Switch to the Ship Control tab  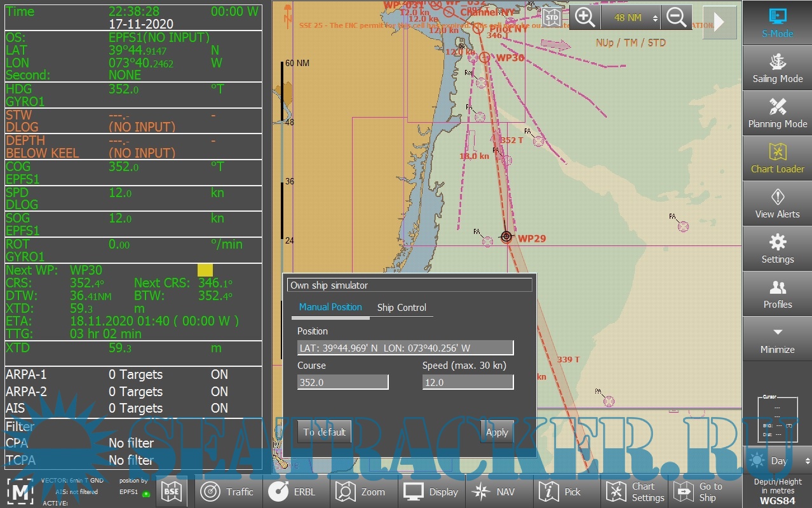(x=402, y=308)
